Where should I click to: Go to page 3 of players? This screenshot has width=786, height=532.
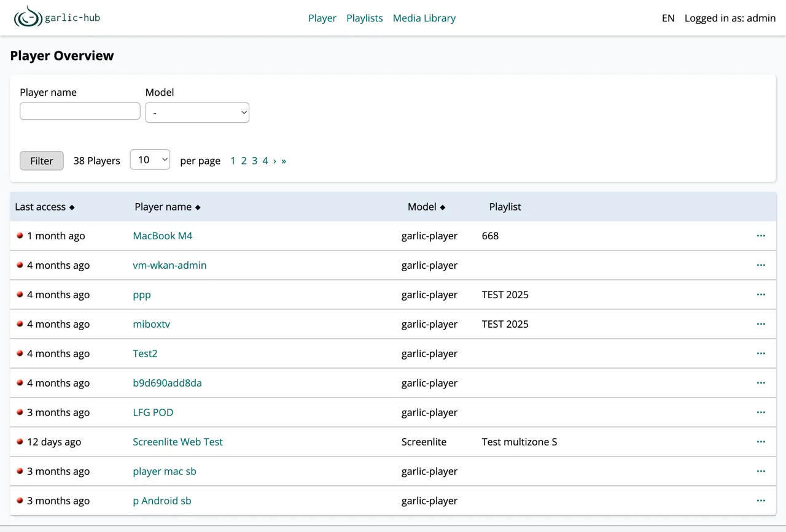[254, 161]
